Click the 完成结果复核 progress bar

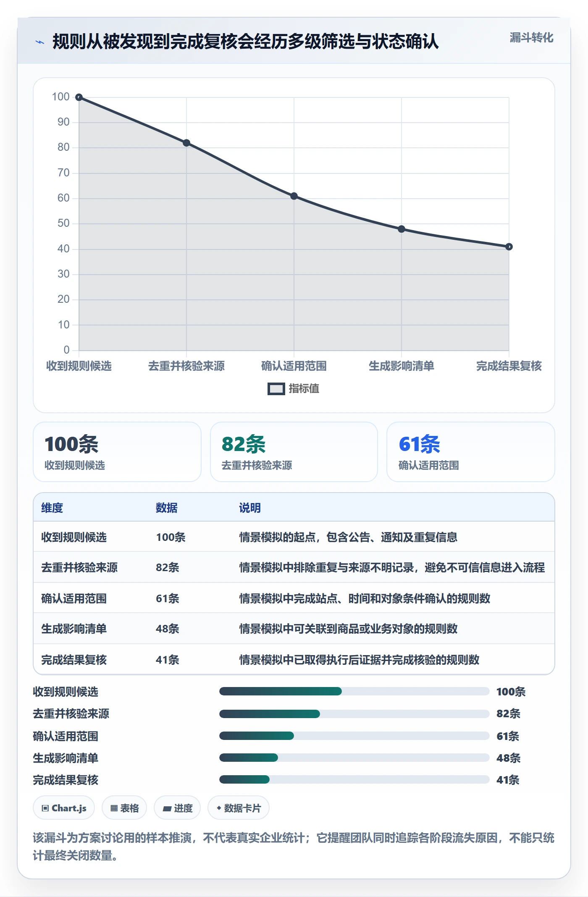[x=354, y=779]
